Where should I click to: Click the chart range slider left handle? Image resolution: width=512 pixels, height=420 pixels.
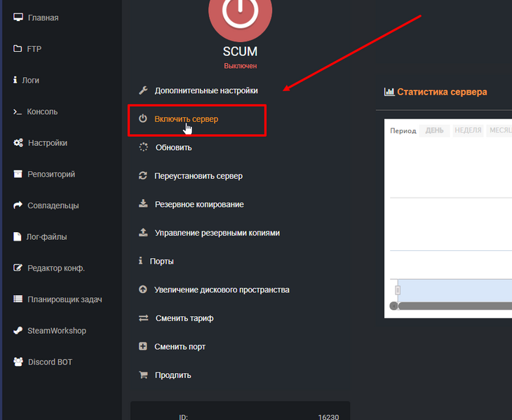click(x=398, y=290)
